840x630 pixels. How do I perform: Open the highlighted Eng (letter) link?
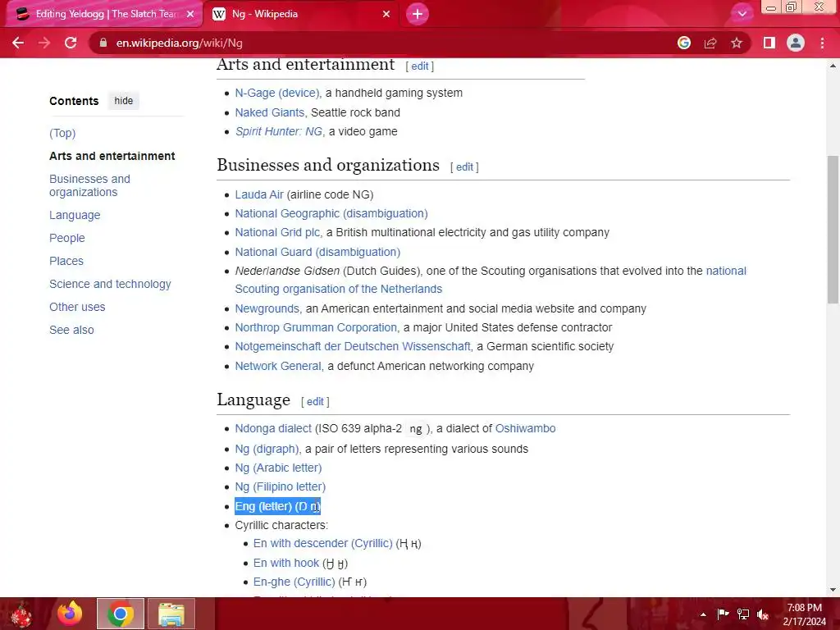(x=263, y=506)
